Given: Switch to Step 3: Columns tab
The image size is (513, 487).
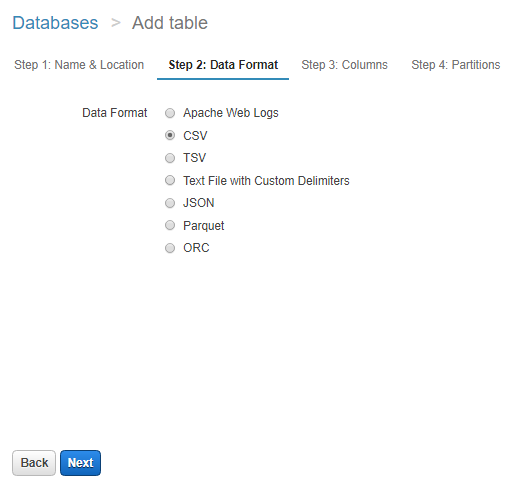Looking at the screenshot, I should tap(344, 65).
